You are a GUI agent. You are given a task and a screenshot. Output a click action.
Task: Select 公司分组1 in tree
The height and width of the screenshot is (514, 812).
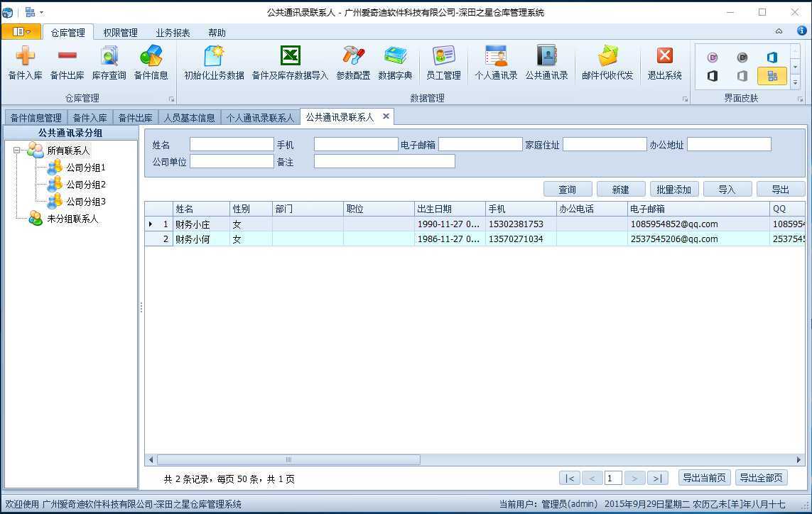pyautogui.click(x=85, y=168)
